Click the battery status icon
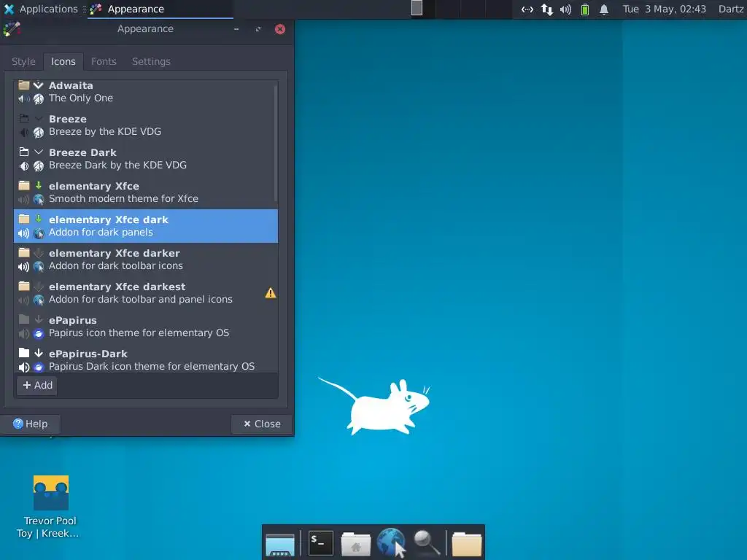Image resolution: width=747 pixels, height=560 pixels. (585, 9)
